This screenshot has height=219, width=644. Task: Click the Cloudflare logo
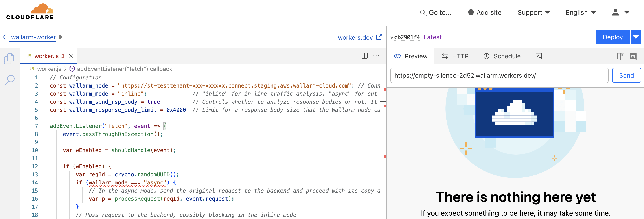coord(30,11)
